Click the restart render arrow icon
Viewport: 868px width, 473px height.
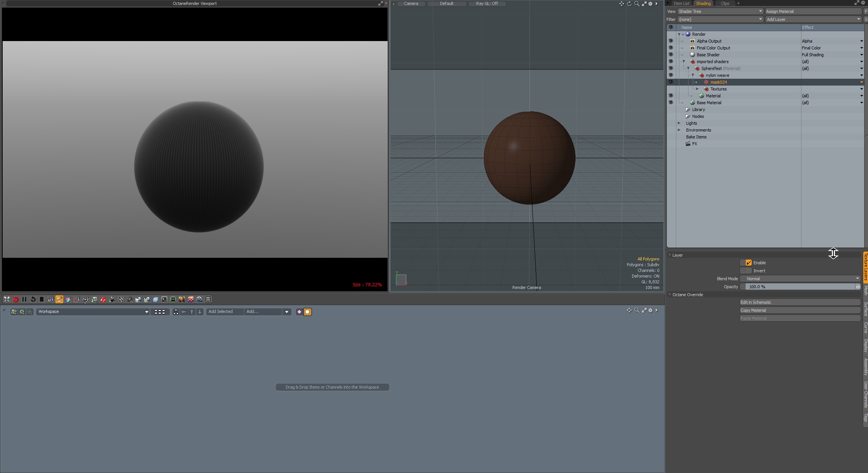pyautogui.click(x=33, y=299)
